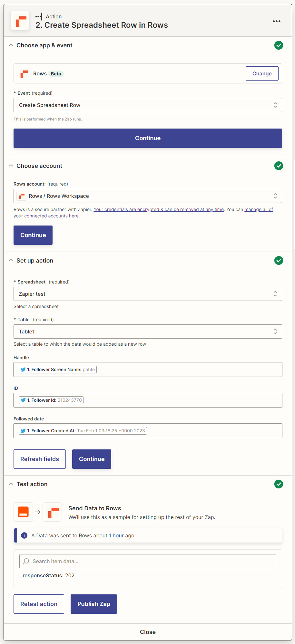Click Twitter icon in ID field pill
The height and width of the screenshot is (644, 295).
[x=23, y=400]
